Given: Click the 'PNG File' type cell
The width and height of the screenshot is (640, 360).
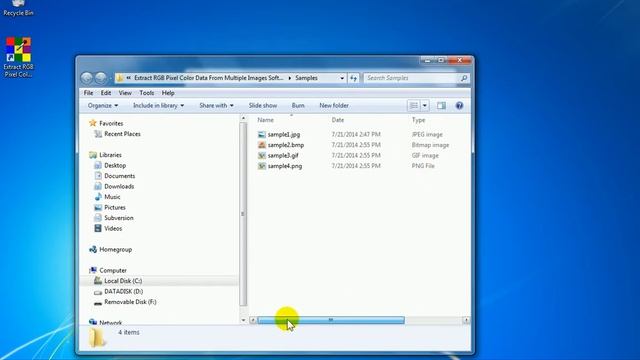Looking at the screenshot, I should click(x=423, y=166).
